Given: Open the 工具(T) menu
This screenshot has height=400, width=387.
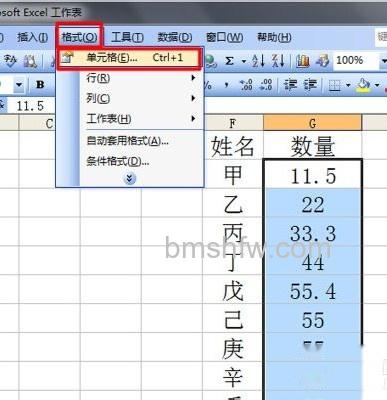Looking at the screenshot, I should point(127,37).
